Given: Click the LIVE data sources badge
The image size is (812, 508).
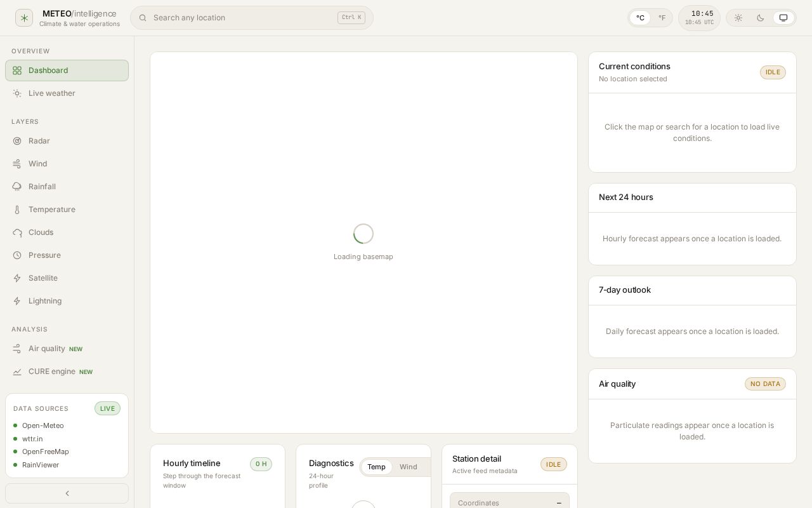Looking at the screenshot, I should click(107, 408).
